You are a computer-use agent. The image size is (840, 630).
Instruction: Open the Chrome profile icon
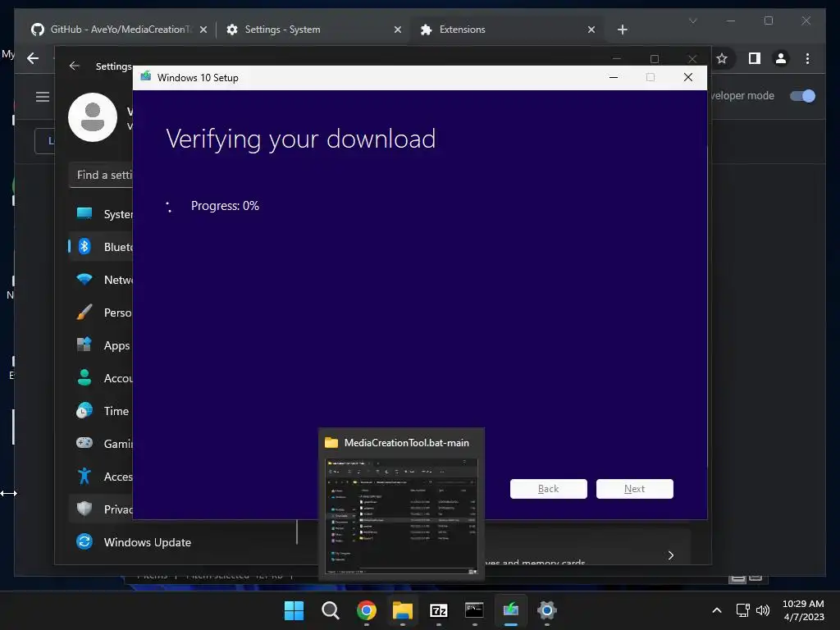pos(781,58)
